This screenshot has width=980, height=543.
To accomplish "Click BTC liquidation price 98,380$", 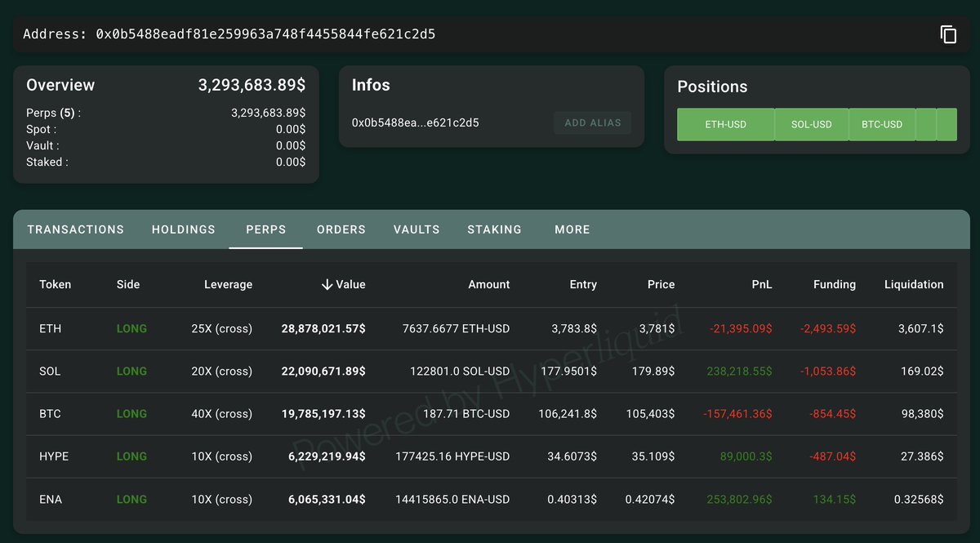I will pos(922,413).
